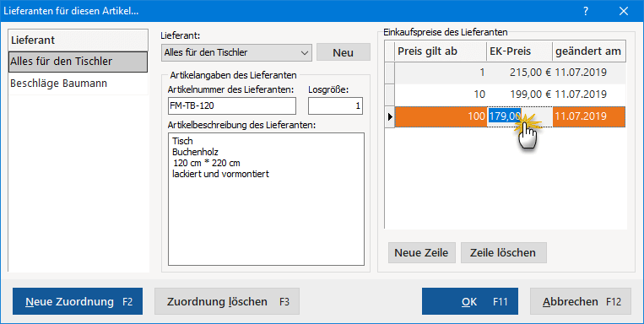Click the Neu supplier button

[x=344, y=52]
